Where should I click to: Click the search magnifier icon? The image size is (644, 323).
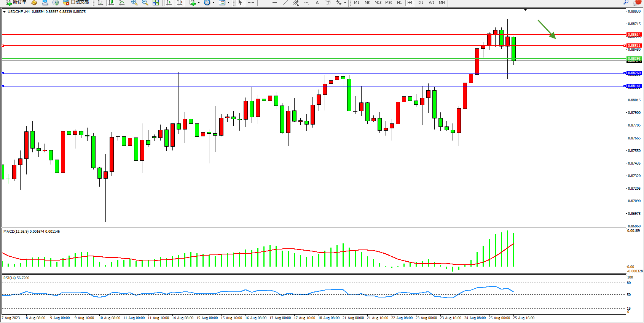coord(626,2)
